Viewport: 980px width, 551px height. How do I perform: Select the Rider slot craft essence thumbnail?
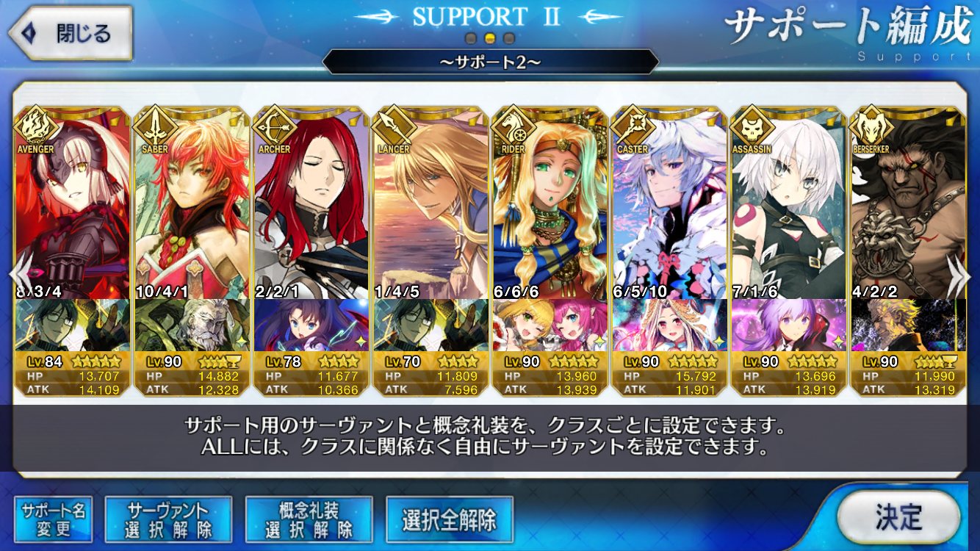click(x=550, y=325)
